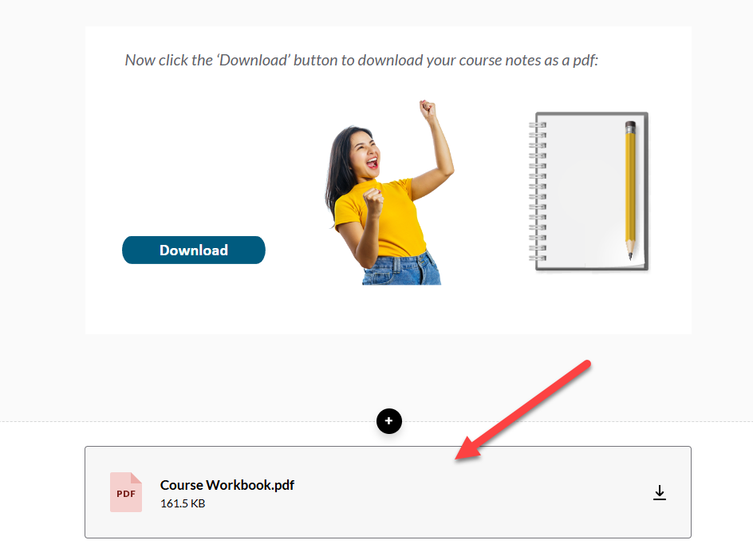Click the dashed divider line left of plus icon
Viewport: 753px width, 560px height.
click(187, 422)
